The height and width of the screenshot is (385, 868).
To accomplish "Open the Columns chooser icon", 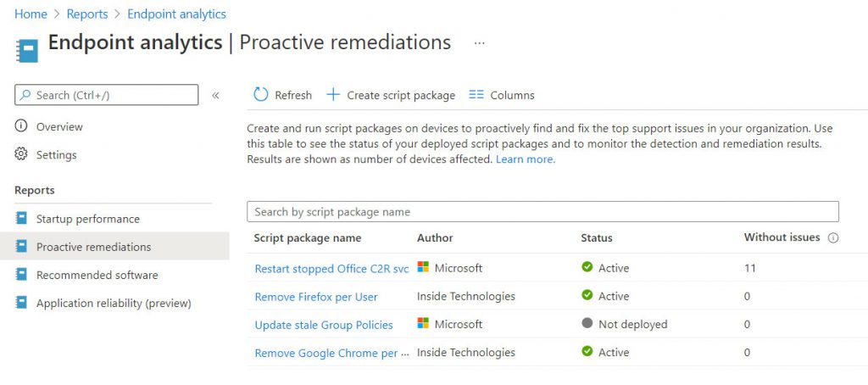I will [476, 95].
